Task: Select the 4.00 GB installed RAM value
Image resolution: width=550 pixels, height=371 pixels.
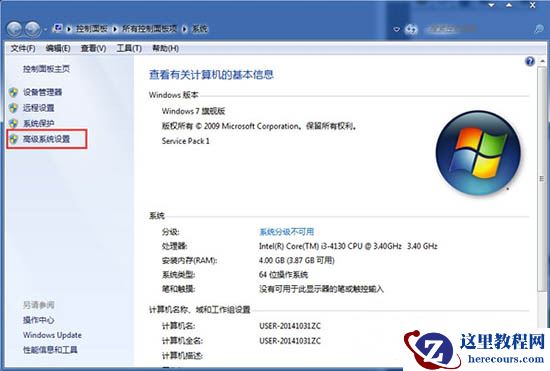Action: pos(297,261)
